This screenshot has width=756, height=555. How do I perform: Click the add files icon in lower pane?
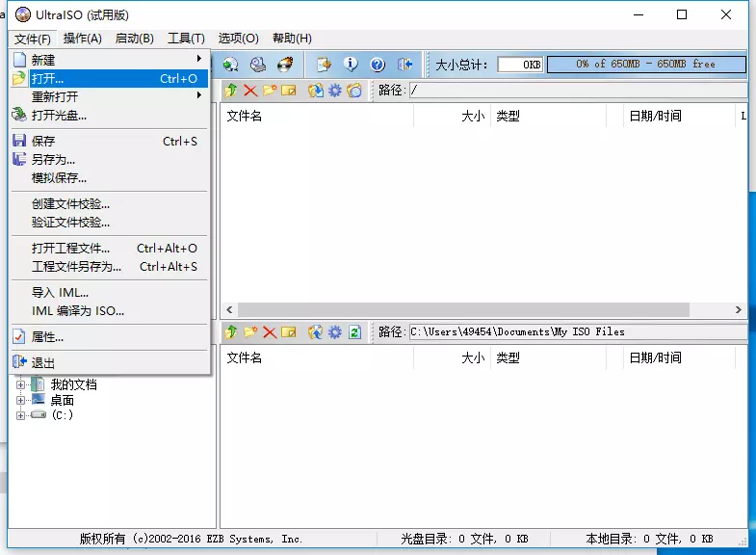point(315,331)
